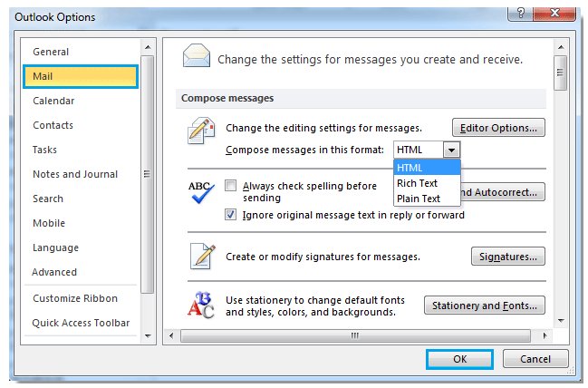
Task: Open the Spelling and Autocorrect button
Action: pyautogui.click(x=503, y=192)
